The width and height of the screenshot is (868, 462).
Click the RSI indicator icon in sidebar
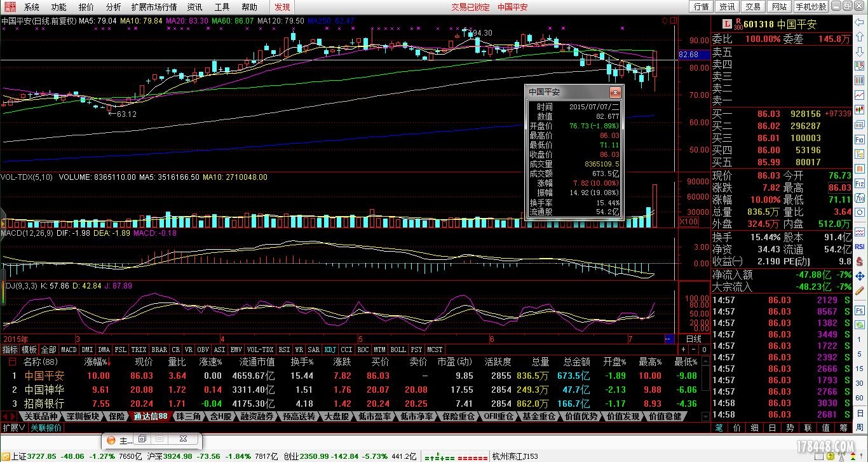(x=858, y=246)
